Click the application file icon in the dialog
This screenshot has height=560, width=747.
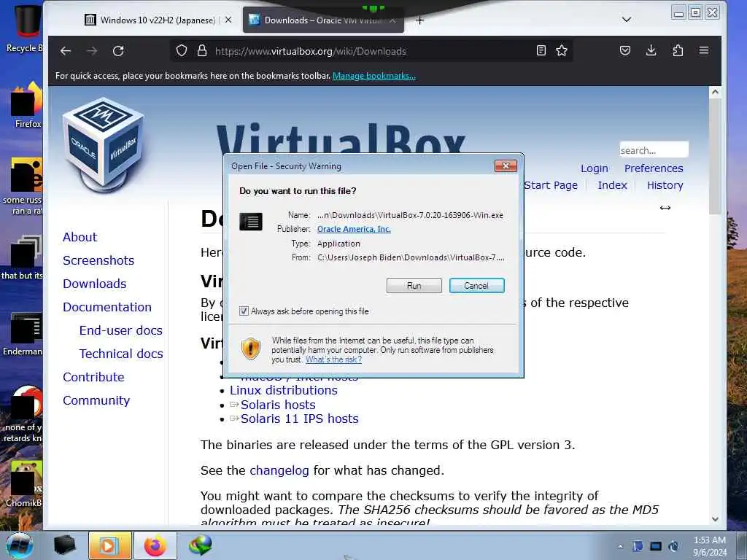click(251, 222)
